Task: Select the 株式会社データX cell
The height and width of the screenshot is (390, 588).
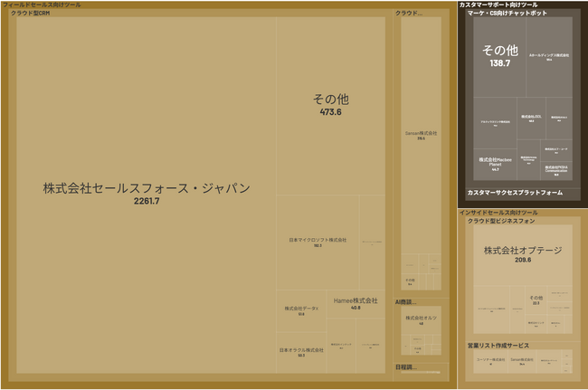Action: (301, 310)
